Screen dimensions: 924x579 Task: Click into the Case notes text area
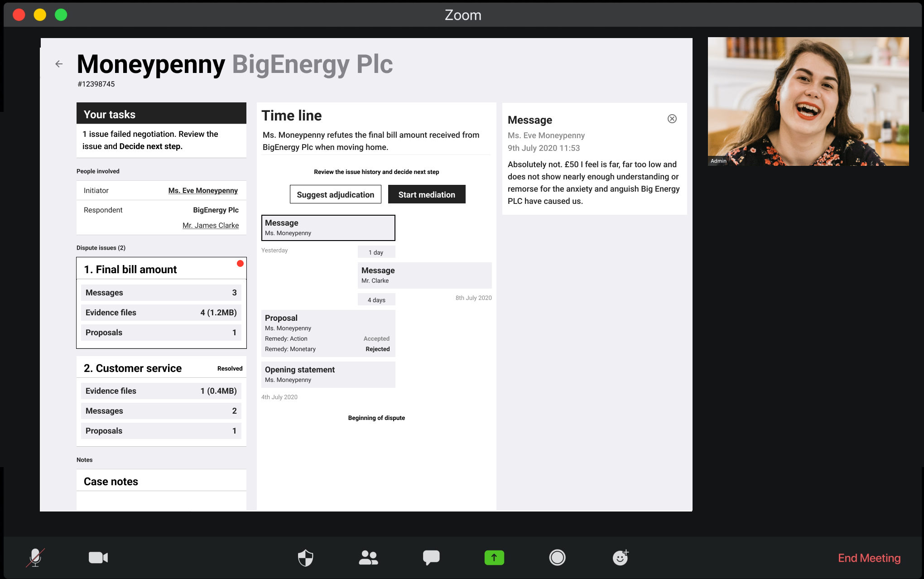click(161, 501)
